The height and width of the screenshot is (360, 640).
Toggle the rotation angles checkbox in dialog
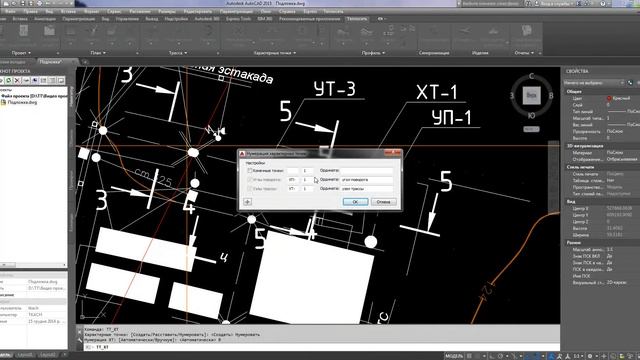point(249,180)
